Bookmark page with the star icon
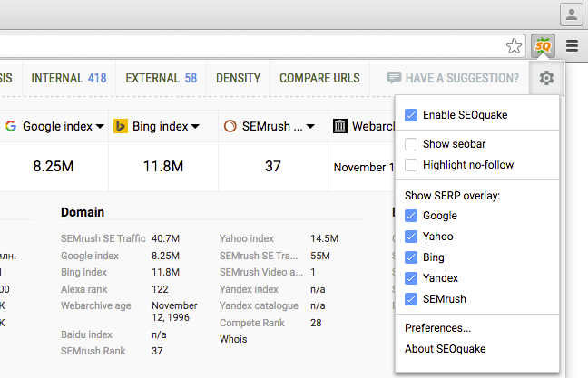This screenshot has height=378, width=588. pyautogui.click(x=514, y=45)
